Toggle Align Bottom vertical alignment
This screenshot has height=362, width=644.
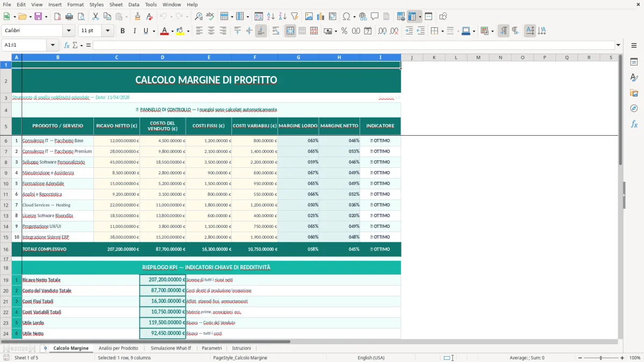click(x=261, y=31)
